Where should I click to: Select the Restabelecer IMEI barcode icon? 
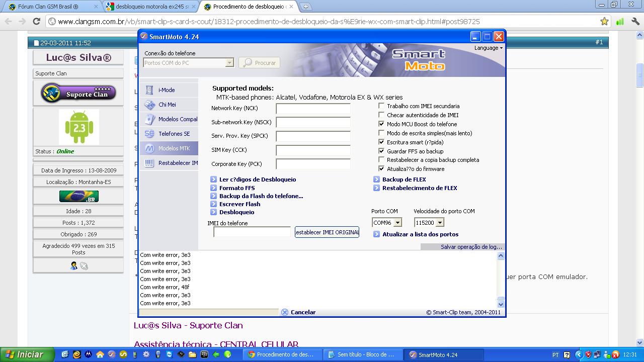pyautogui.click(x=149, y=163)
